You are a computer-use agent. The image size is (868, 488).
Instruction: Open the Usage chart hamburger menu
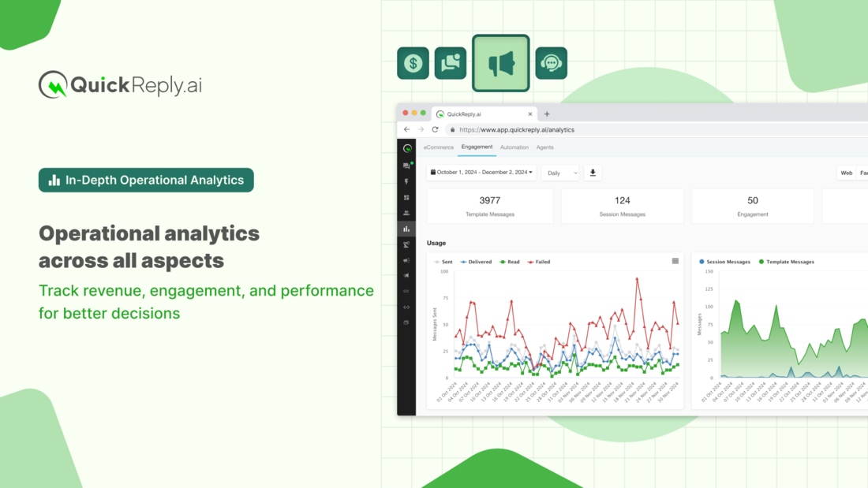pos(675,261)
